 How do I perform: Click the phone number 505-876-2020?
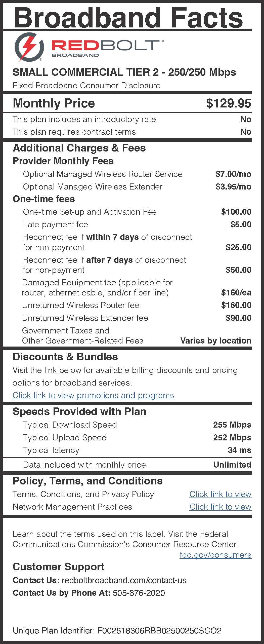pyautogui.click(x=139, y=593)
